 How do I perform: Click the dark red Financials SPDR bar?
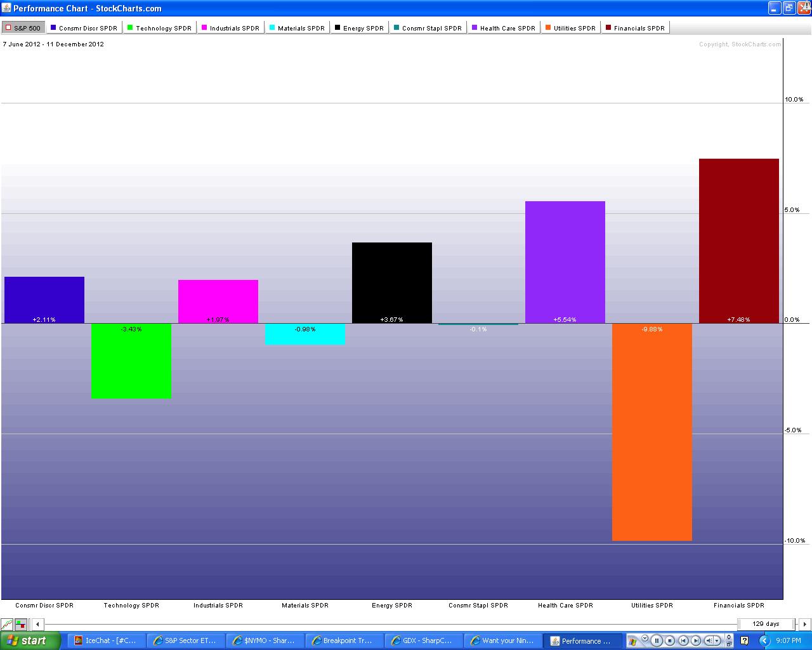coord(739,241)
